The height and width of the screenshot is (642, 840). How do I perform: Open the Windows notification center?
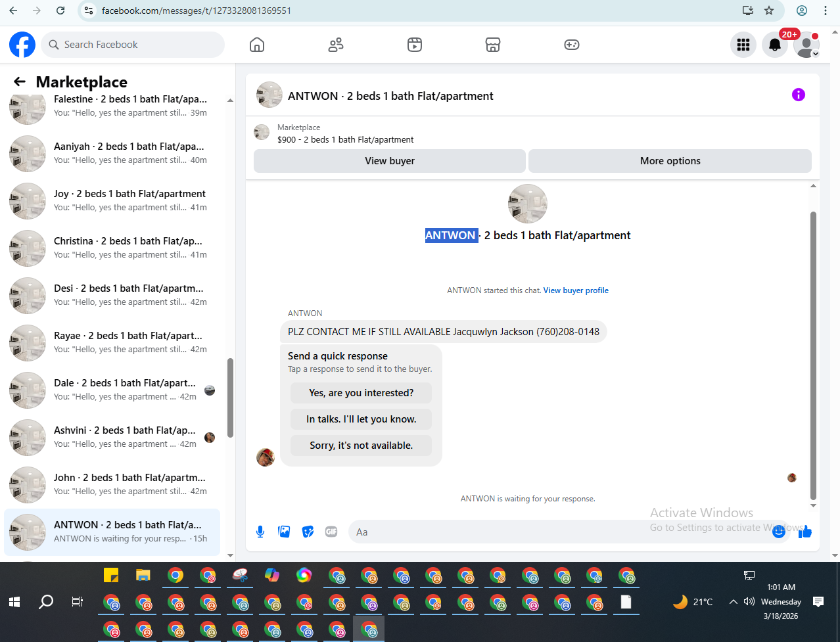(x=818, y=602)
